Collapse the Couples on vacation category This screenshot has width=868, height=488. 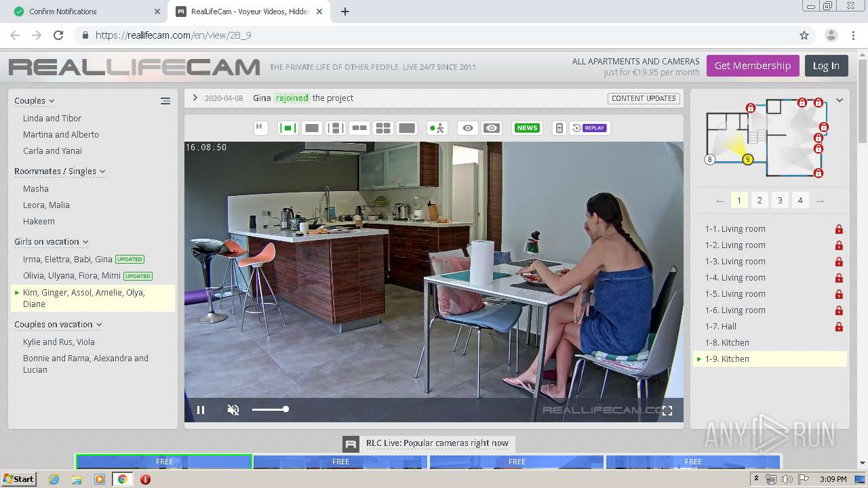coord(58,325)
